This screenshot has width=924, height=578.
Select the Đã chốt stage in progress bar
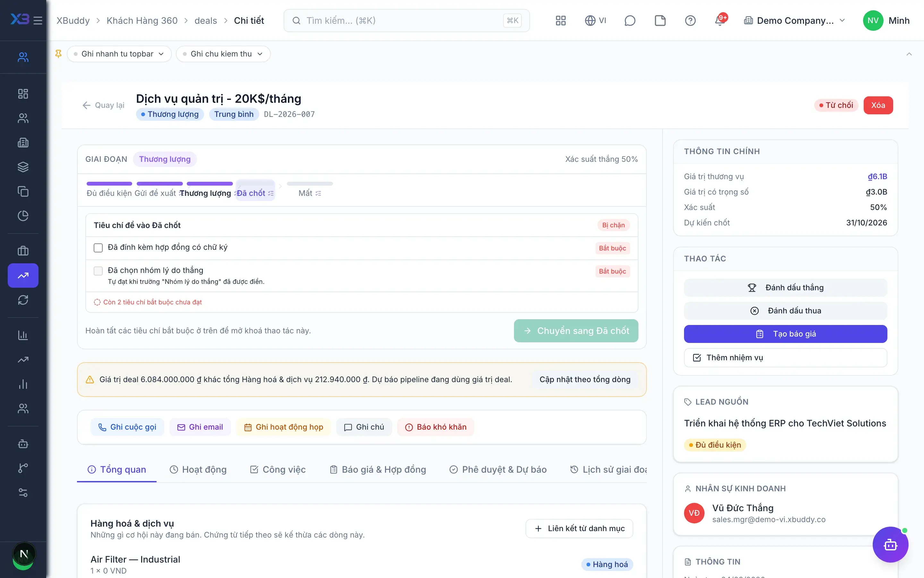(255, 190)
